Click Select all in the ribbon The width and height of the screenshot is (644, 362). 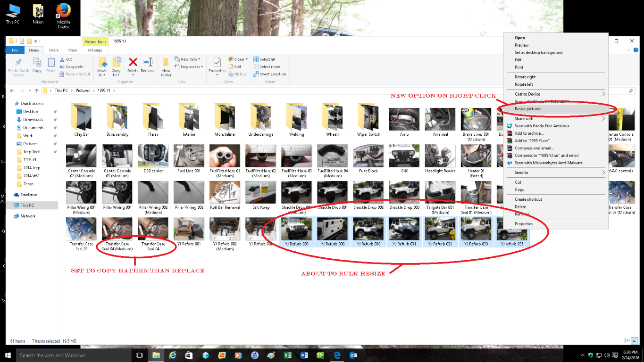pos(267,59)
